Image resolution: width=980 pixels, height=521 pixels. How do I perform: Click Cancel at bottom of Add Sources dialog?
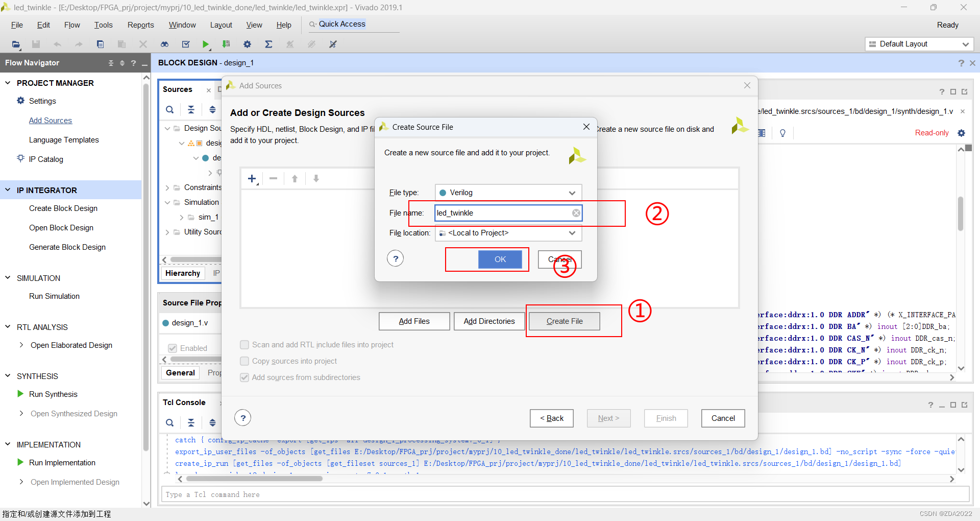click(723, 418)
